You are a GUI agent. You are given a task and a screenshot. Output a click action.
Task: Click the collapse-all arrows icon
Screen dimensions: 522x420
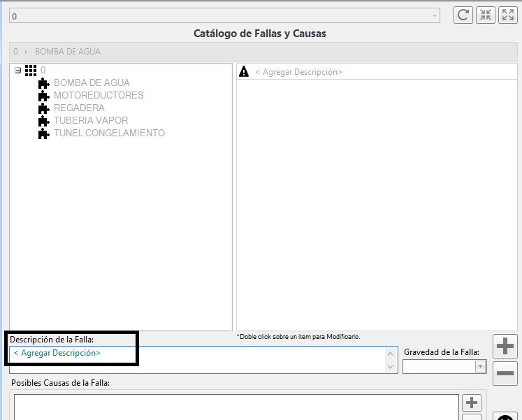point(486,15)
